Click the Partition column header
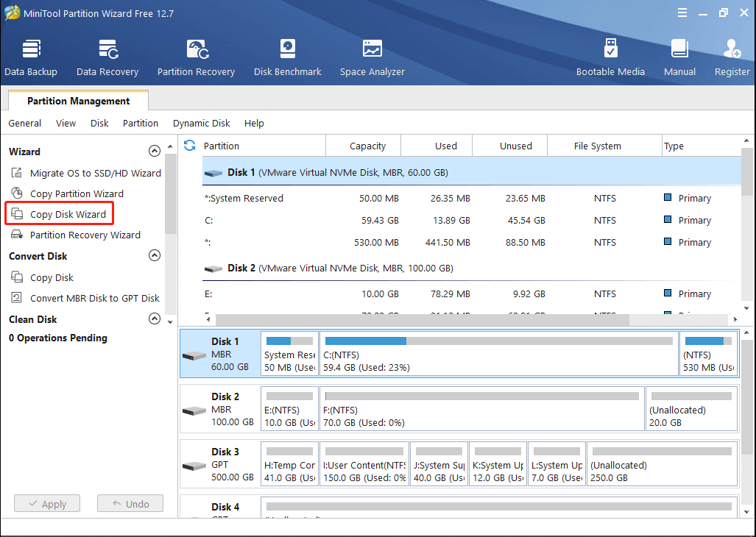This screenshot has height=537, width=756. coord(264,146)
